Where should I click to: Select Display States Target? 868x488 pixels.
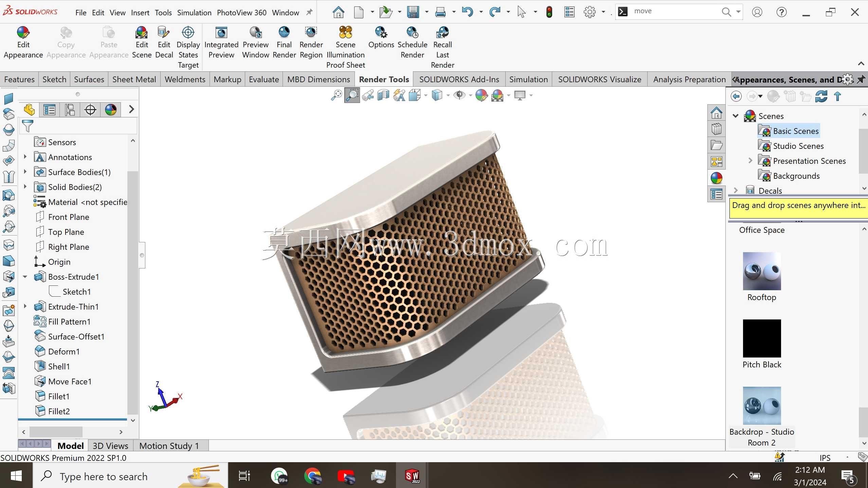click(188, 47)
